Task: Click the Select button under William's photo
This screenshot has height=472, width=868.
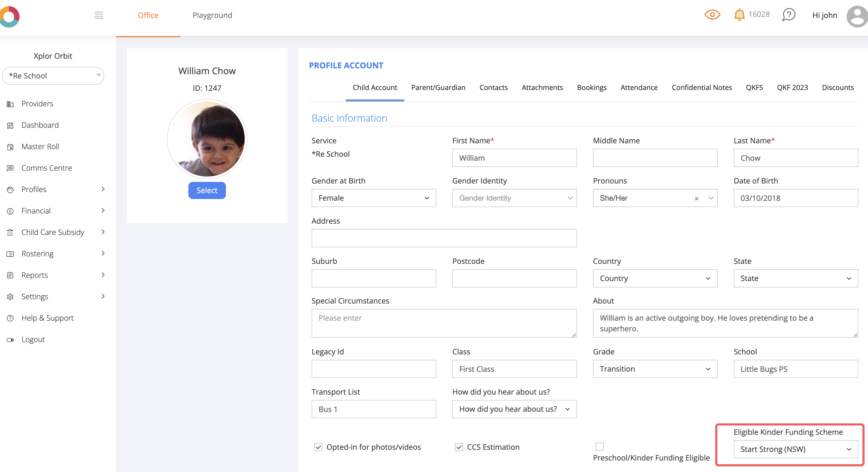Action: (x=207, y=190)
